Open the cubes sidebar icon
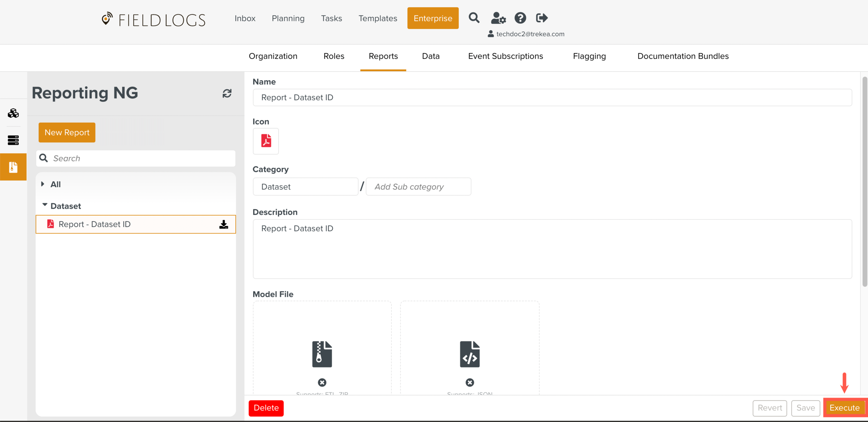This screenshot has height=422, width=868. click(13, 113)
